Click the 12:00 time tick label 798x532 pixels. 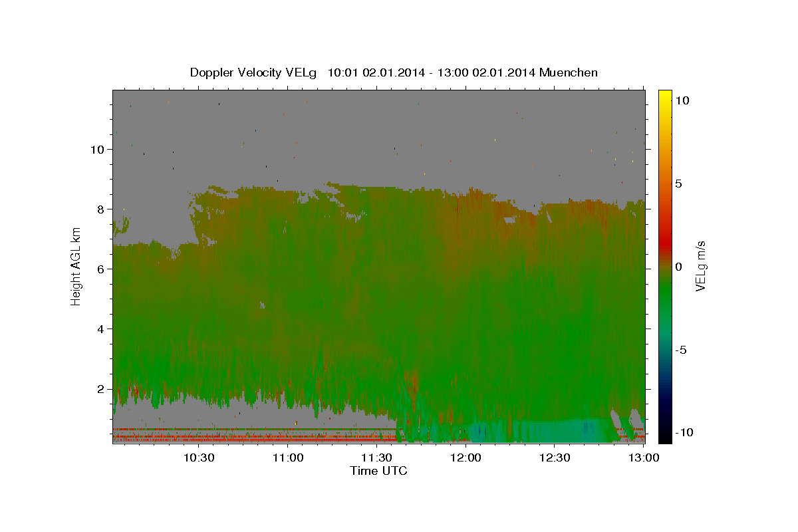point(465,458)
